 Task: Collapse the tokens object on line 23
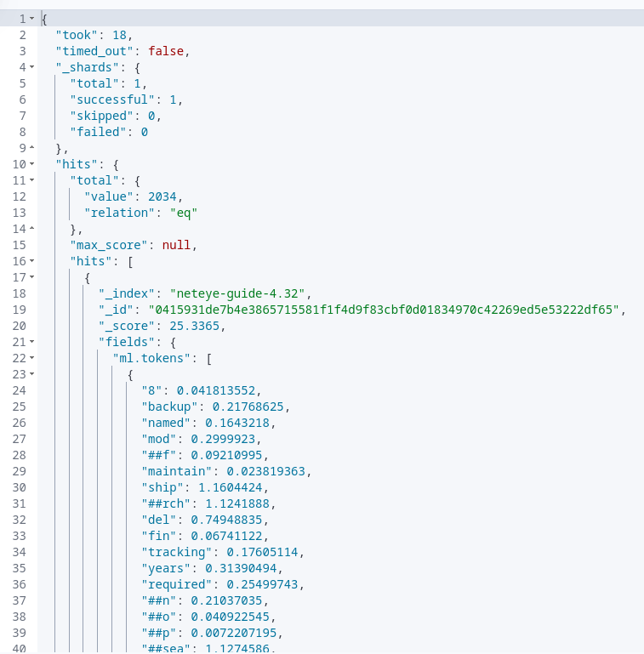click(32, 374)
